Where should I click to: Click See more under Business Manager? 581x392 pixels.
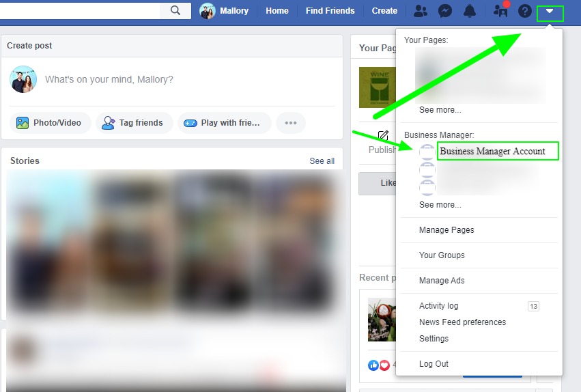440,204
